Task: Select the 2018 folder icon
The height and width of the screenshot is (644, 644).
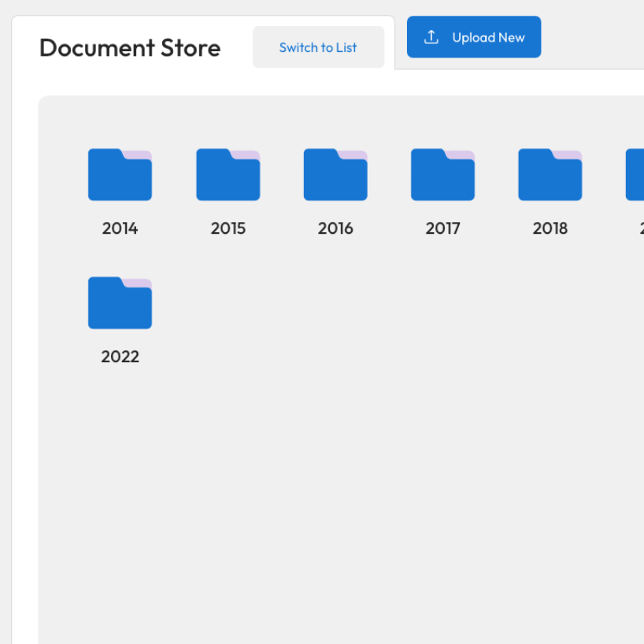Action: pyautogui.click(x=550, y=175)
